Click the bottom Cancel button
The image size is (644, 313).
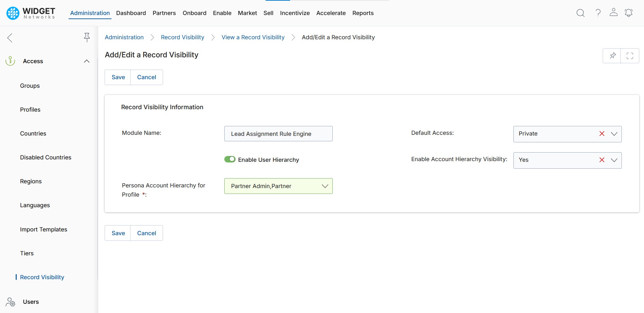pyautogui.click(x=146, y=233)
